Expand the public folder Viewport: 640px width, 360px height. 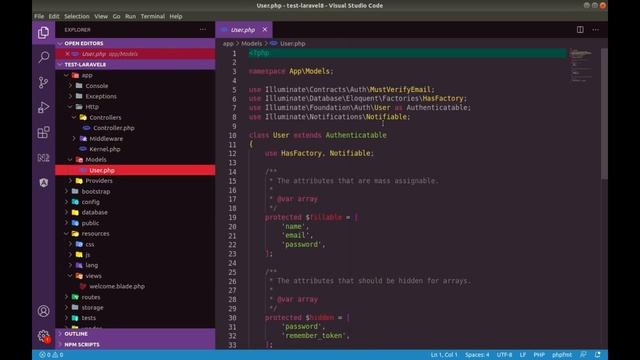pyautogui.click(x=67, y=223)
